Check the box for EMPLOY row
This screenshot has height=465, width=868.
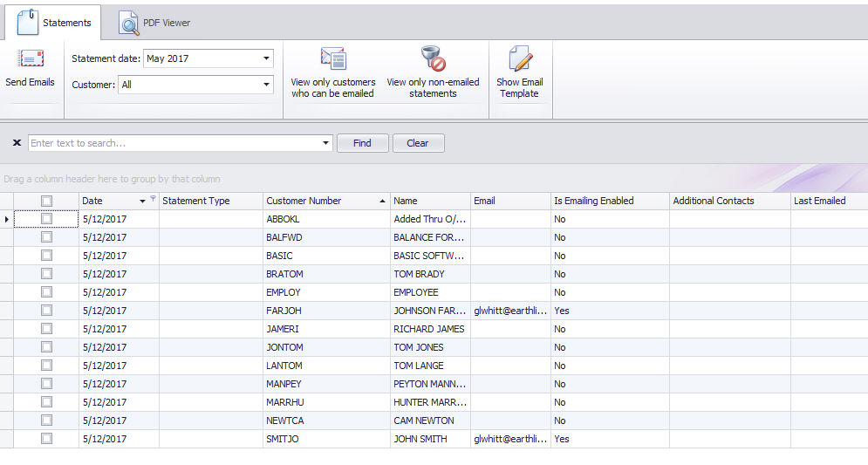pyautogui.click(x=46, y=291)
